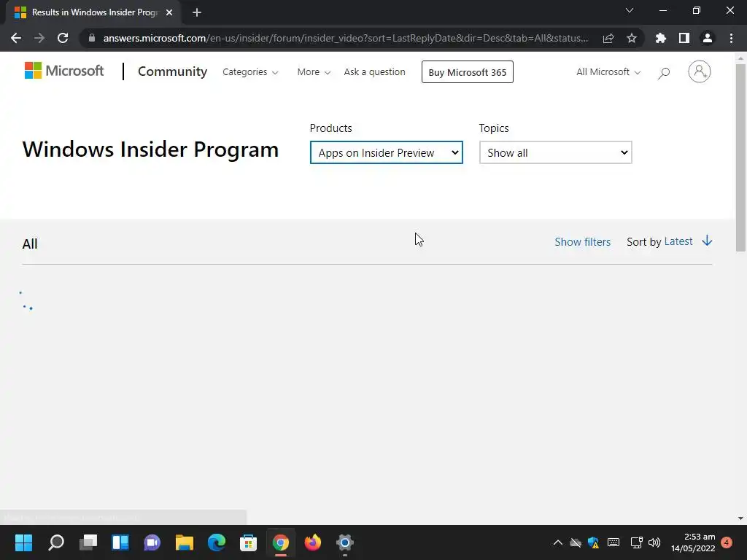Open File Explorer from taskbar

[x=185, y=542]
